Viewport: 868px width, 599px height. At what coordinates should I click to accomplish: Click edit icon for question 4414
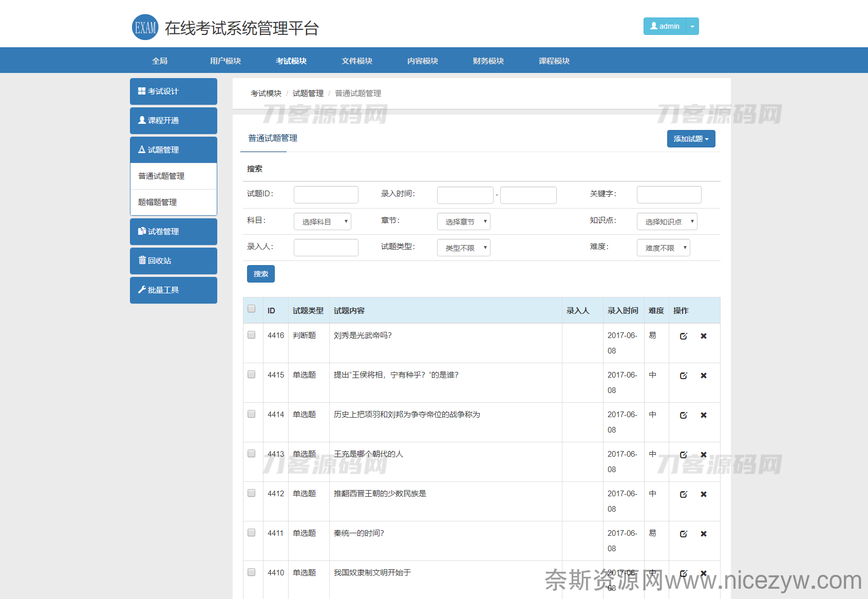[684, 415]
